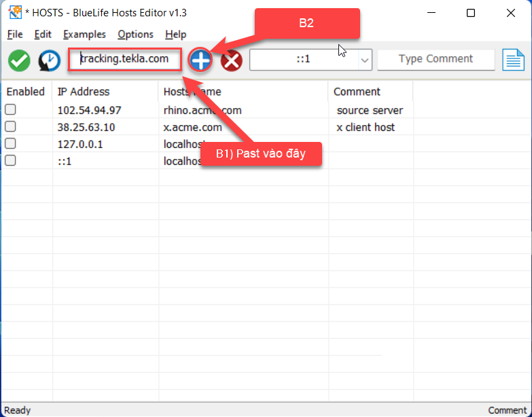This screenshot has width=532, height=417.
Task: Enable the ::1 localhost row checkbox
Action: (11, 161)
